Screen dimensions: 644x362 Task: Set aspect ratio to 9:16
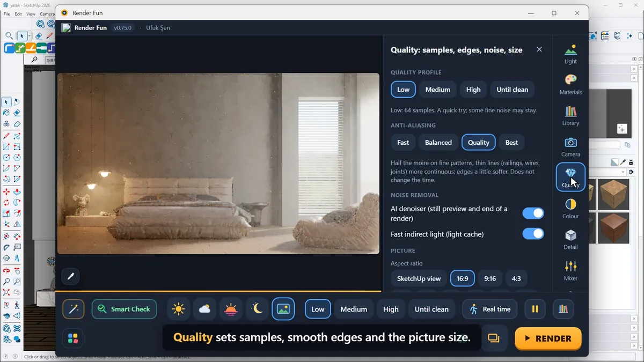[x=490, y=279]
